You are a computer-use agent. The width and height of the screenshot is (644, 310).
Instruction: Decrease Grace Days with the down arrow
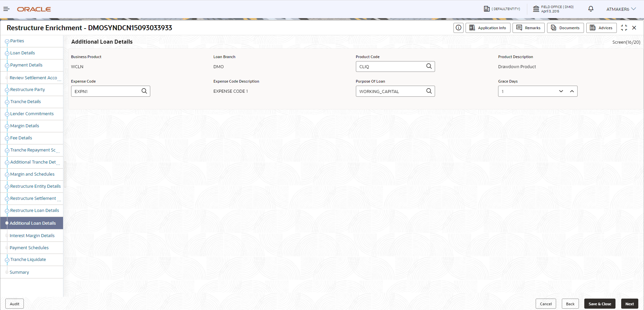(561, 91)
